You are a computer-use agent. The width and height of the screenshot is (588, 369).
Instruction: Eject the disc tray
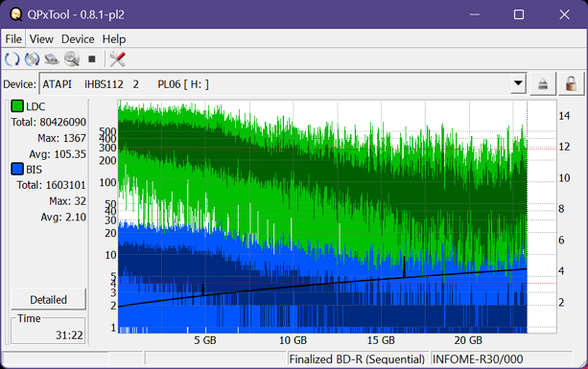(x=542, y=84)
